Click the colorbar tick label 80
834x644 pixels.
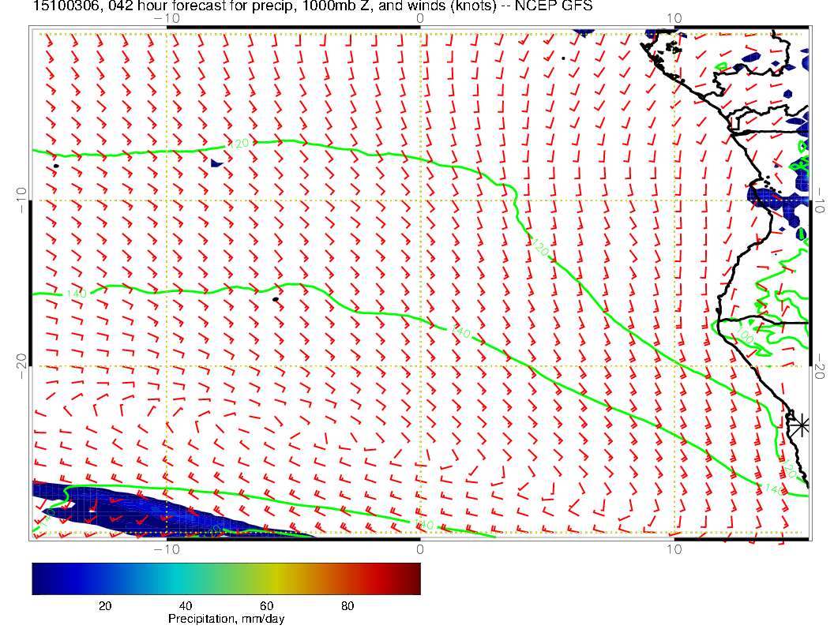pyautogui.click(x=347, y=605)
